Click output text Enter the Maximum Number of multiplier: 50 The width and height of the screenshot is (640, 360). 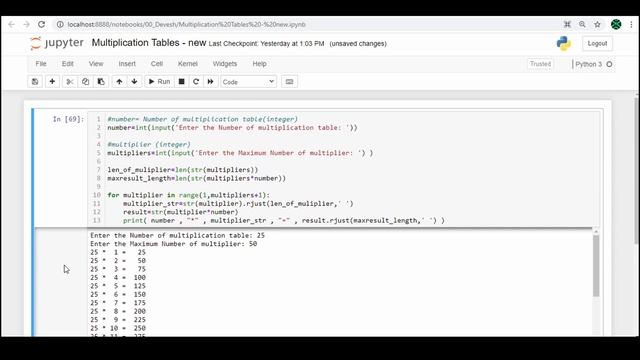pyautogui.click(x=173, y=244)
